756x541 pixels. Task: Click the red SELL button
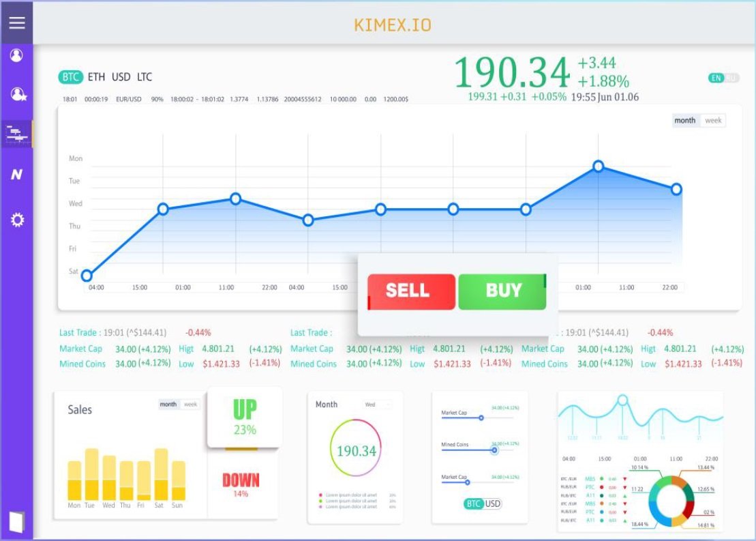[411, 291]
